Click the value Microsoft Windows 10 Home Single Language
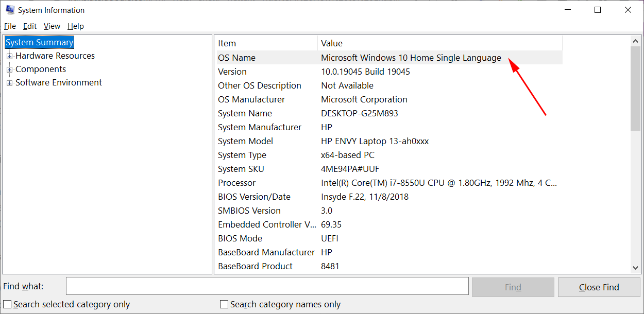The width and height of the screenshot is (644, 314). (x=411, y=58)
